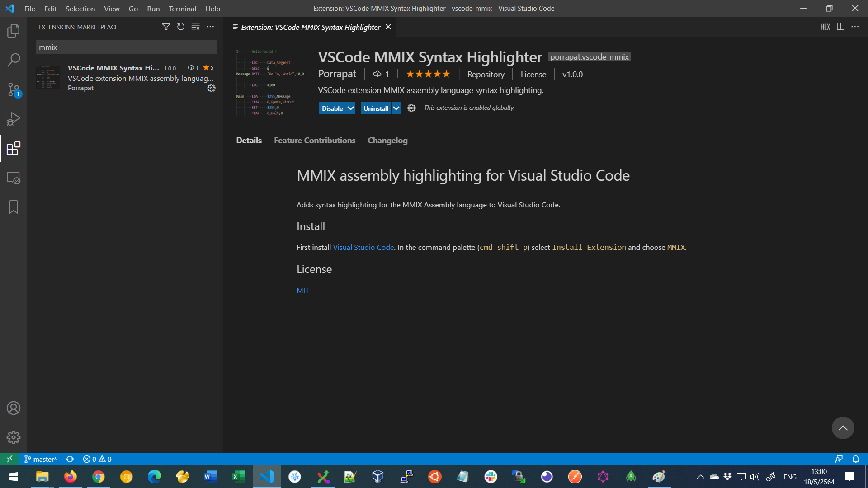
Task: Expand the Disable button dropdown arrow
Action: pos(351,108)
